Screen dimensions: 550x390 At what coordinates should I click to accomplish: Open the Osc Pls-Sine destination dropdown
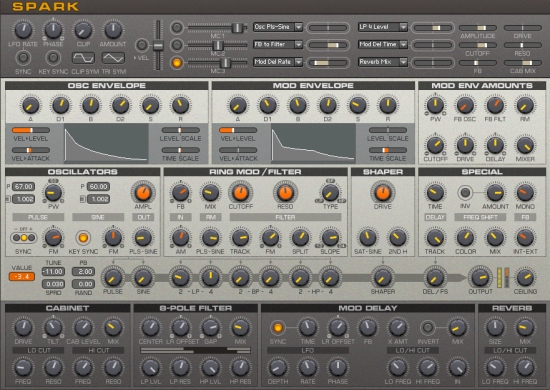coord(277,27)
